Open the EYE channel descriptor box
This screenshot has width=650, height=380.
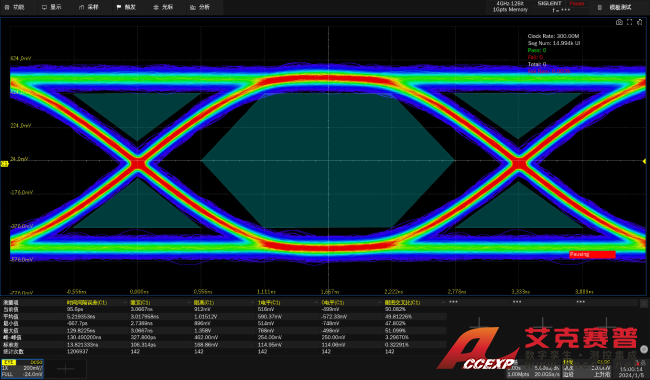[x=22, y=368]
